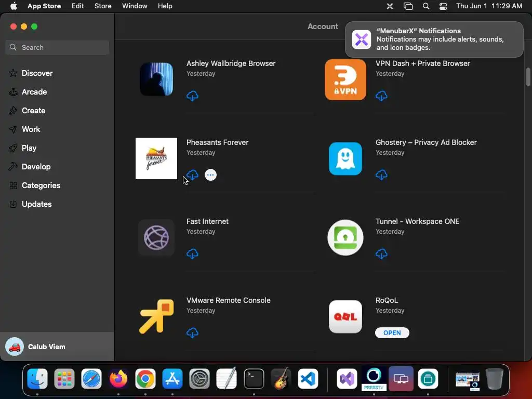Open the Trash in the Dock
532x399 pixels.
[x=495, y=379]
